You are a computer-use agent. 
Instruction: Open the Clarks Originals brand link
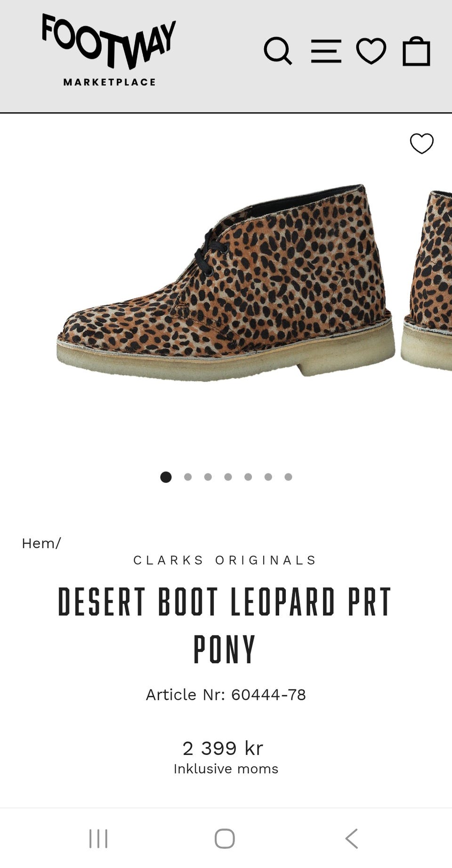[226, 560]
